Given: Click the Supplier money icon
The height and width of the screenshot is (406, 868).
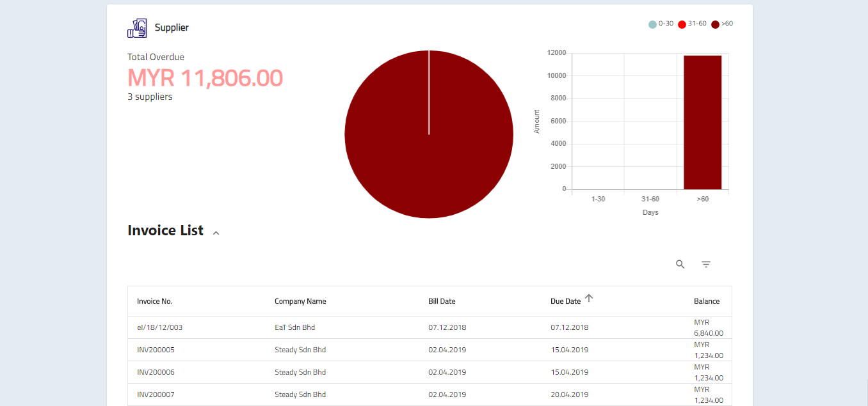Looking at the screenshot, I should click(137, 28).
